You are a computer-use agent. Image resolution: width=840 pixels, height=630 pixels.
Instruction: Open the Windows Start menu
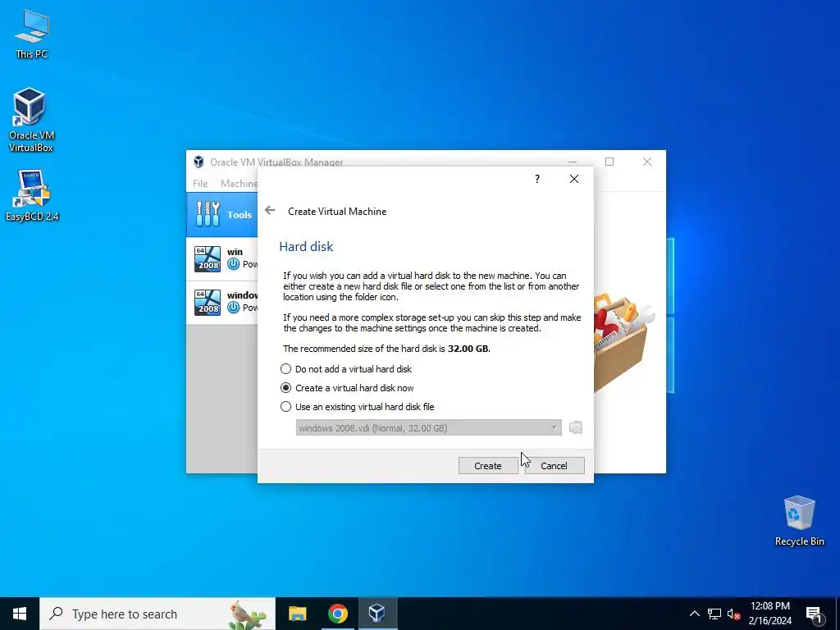pos(20,614)
